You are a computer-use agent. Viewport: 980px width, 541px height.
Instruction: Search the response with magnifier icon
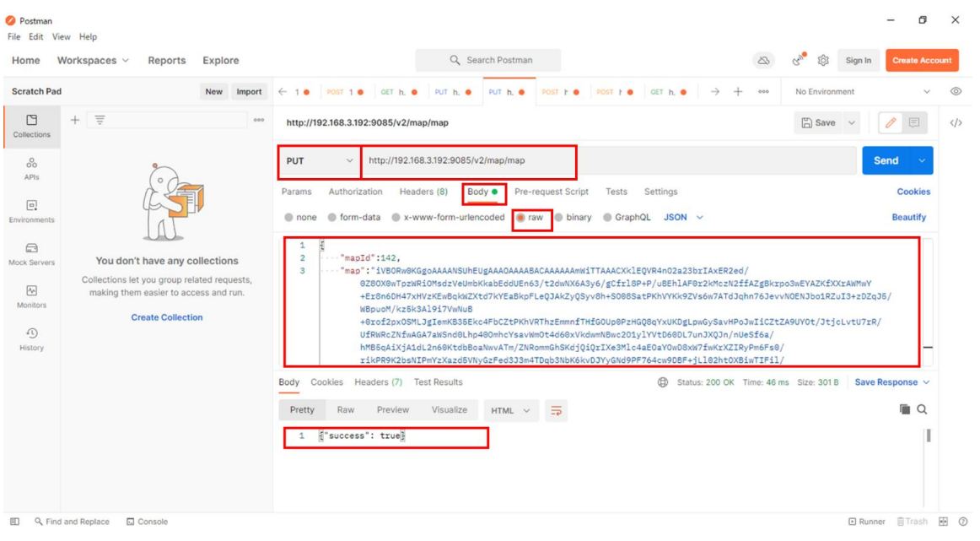pos(922,409)
